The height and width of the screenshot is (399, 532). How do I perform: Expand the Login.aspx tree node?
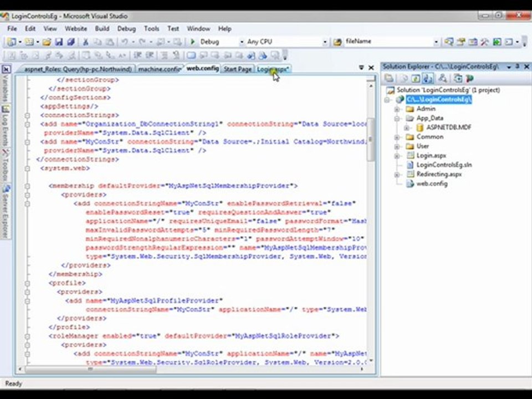click(397, 156)
